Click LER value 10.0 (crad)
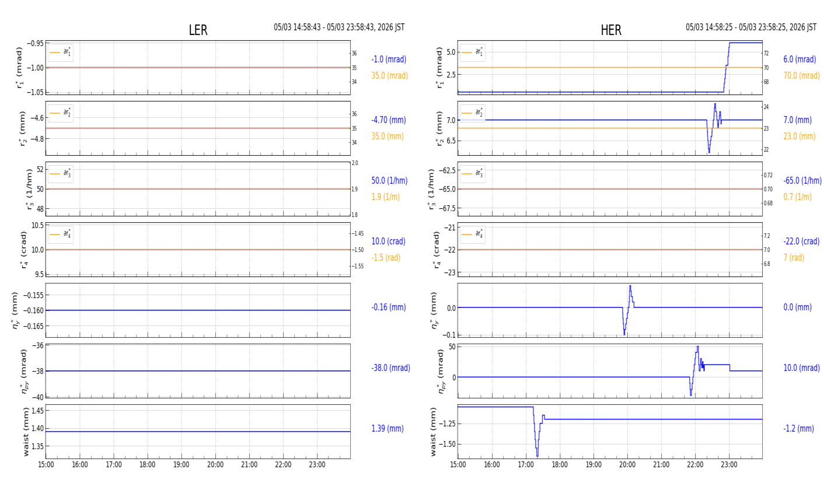 click(x=388, y=242)
